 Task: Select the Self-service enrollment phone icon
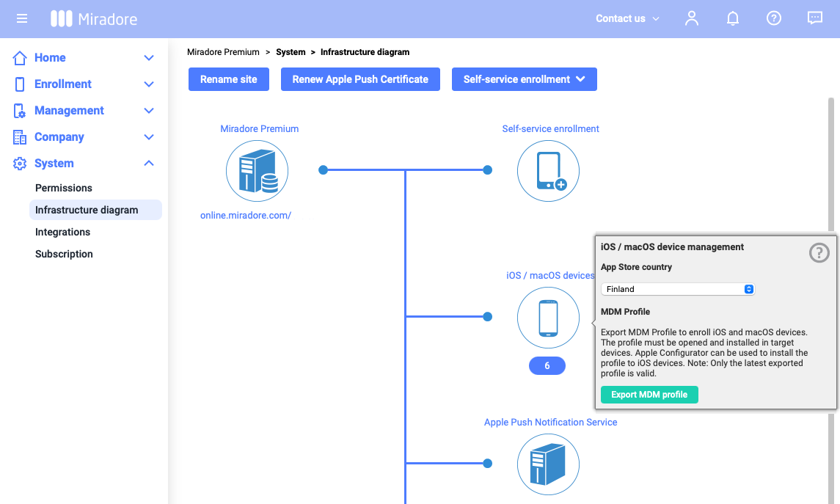(x=548, y=171)
